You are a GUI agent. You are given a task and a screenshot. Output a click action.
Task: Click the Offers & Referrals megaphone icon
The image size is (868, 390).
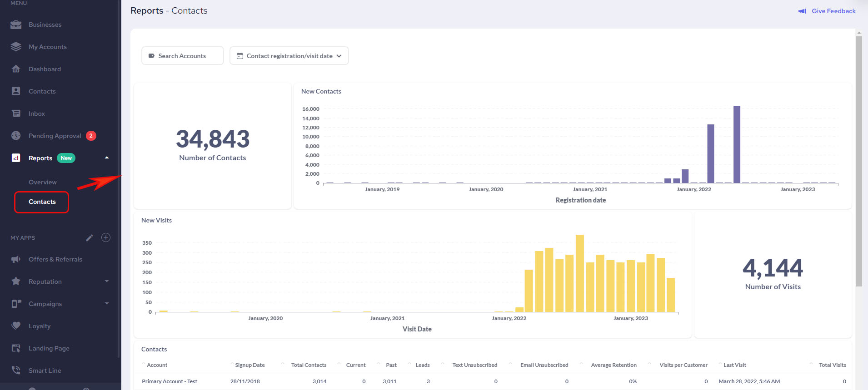[16, 259]
